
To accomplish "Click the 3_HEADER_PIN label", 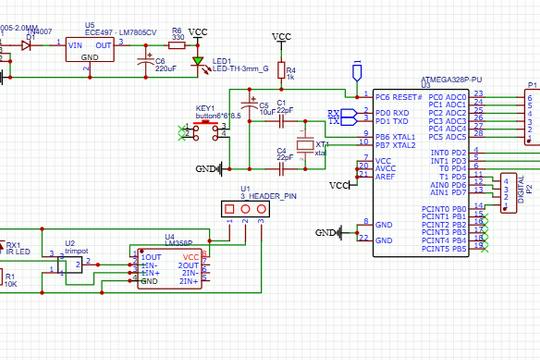I will pos(268,196).
